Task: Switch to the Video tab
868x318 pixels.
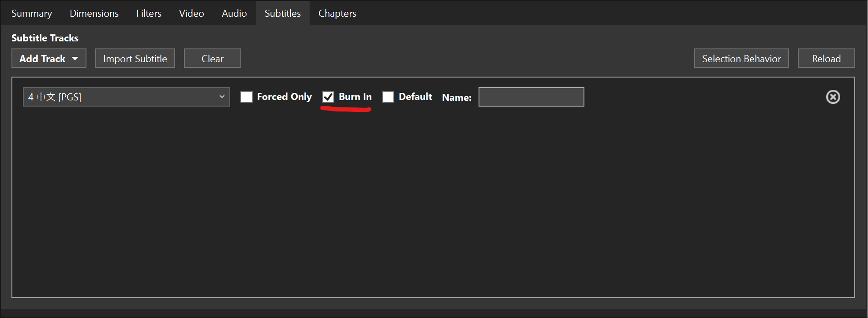Action: point(191,13)
